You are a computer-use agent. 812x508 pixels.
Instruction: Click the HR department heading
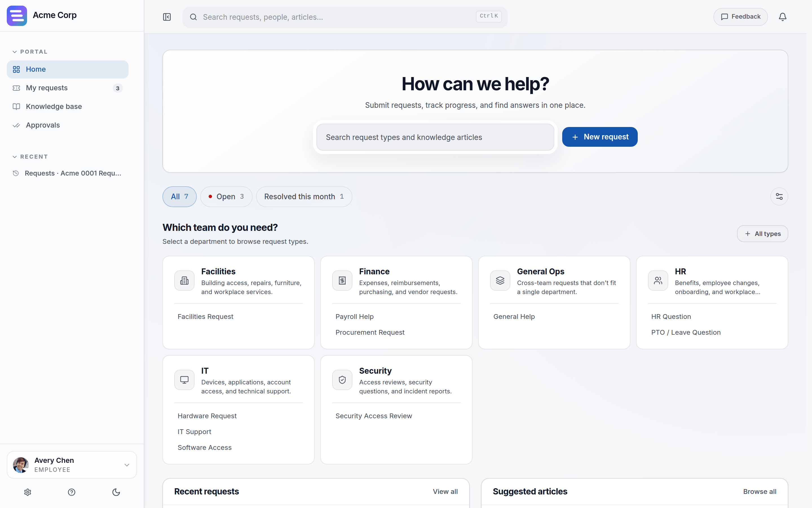tap(680, 271)
